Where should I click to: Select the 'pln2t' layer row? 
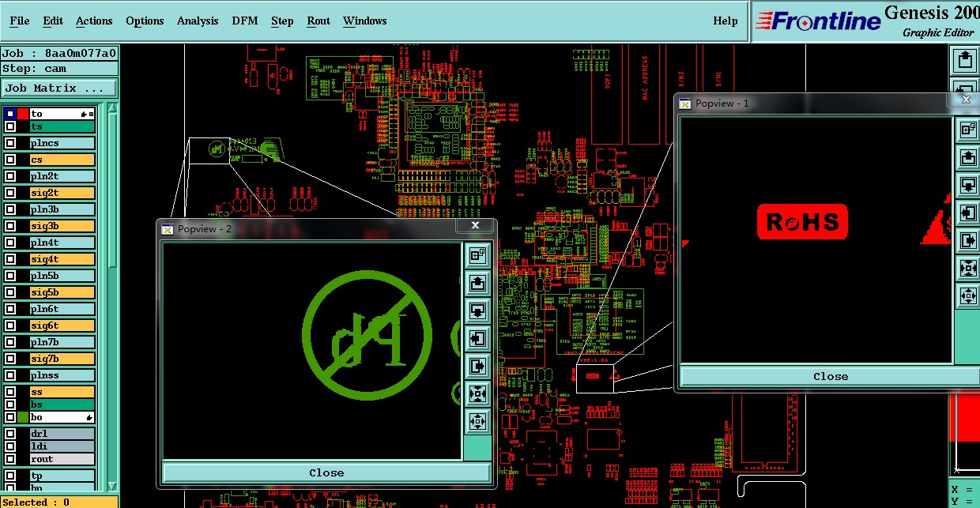click(62, 176)
